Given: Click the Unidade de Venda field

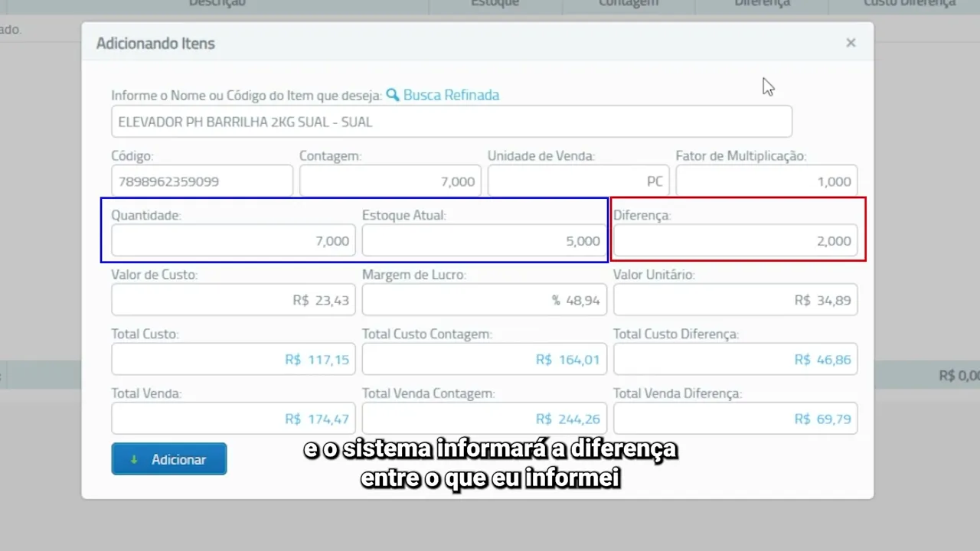Looking at the screenshot, I should pyautogui.click(x=579, y=181).
